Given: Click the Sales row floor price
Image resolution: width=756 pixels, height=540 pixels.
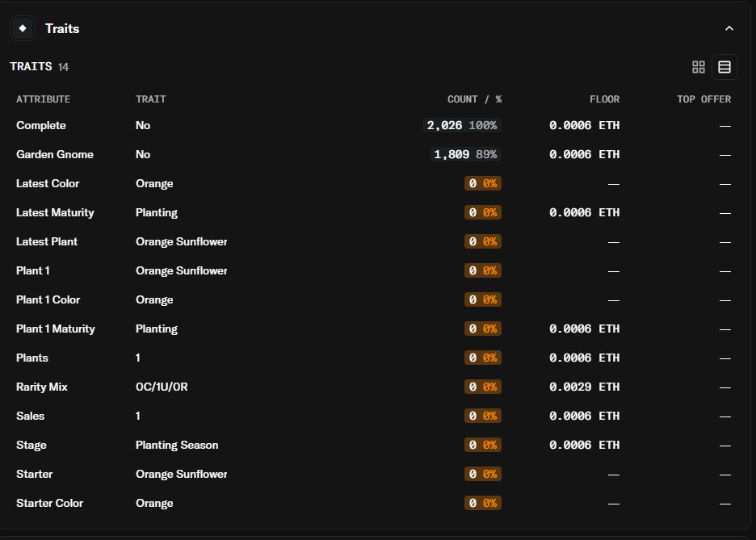Looking at the screenshot, I should (584, 416).
